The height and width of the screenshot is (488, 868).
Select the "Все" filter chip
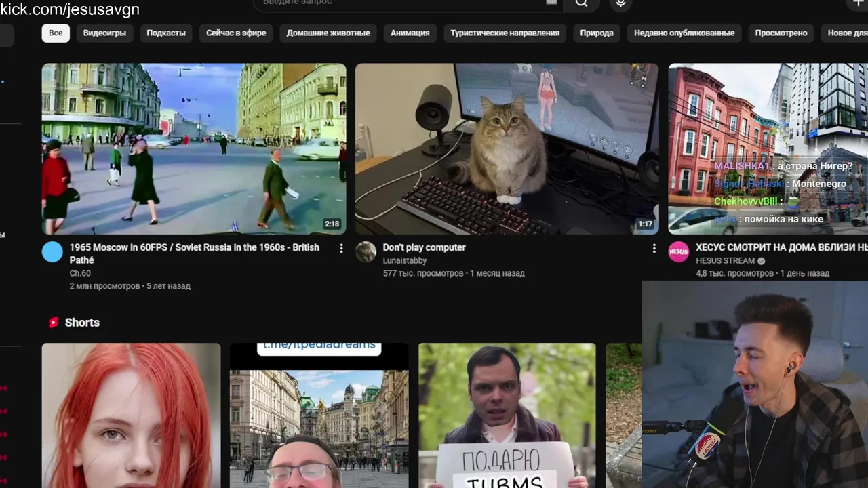point(56,33)
